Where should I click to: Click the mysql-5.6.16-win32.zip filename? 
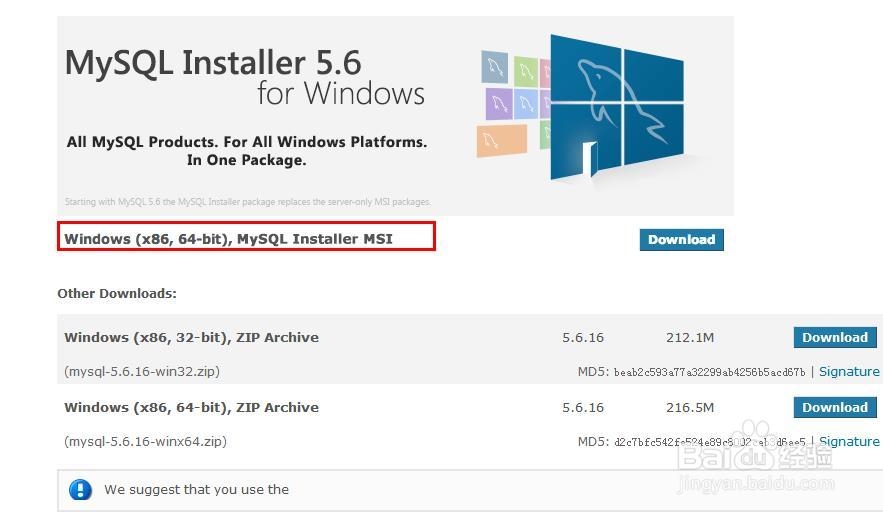(142, 372)
